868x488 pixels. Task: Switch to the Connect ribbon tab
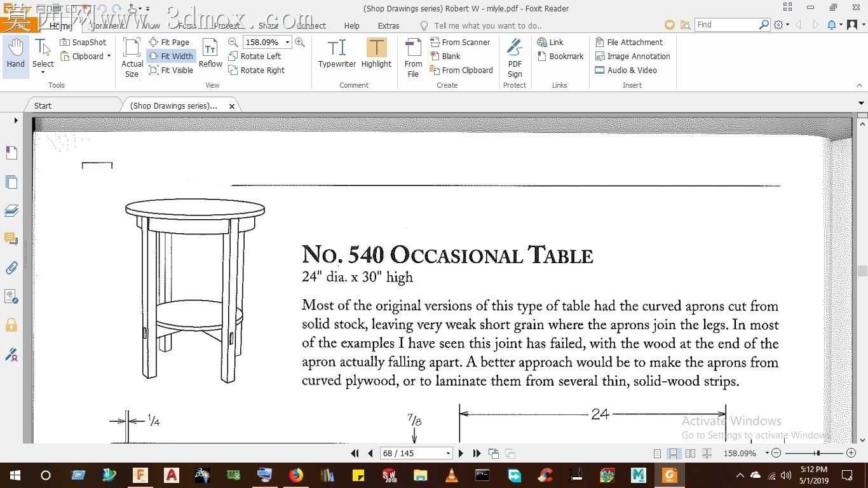point(311,25)
